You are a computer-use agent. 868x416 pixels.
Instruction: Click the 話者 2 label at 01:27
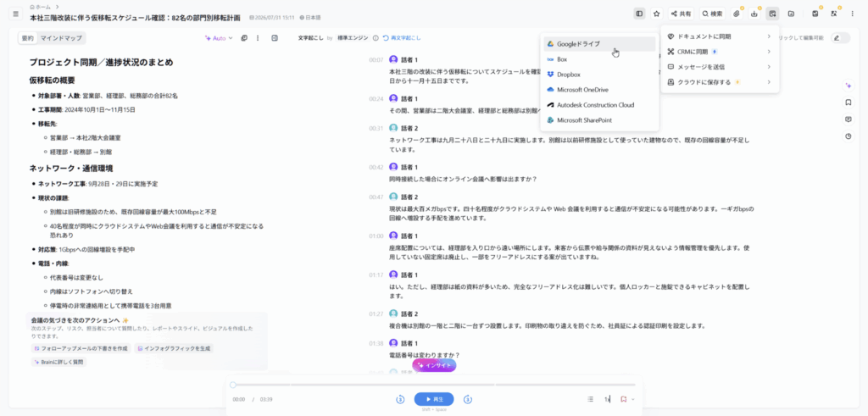click(x=409, y=313)
